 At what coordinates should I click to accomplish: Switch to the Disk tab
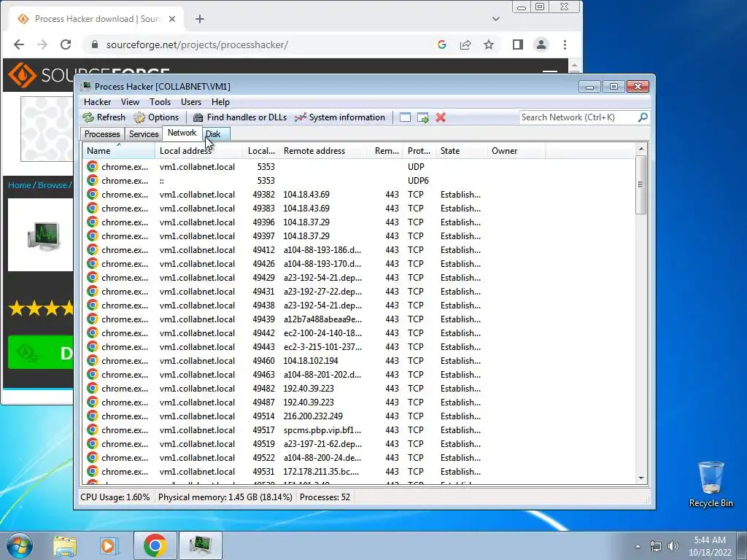216,134
